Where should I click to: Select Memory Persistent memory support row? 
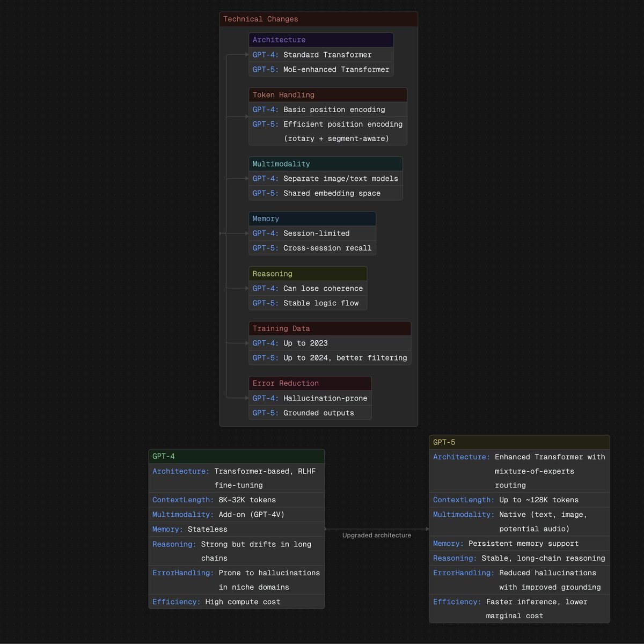click(x=519, y=544)
